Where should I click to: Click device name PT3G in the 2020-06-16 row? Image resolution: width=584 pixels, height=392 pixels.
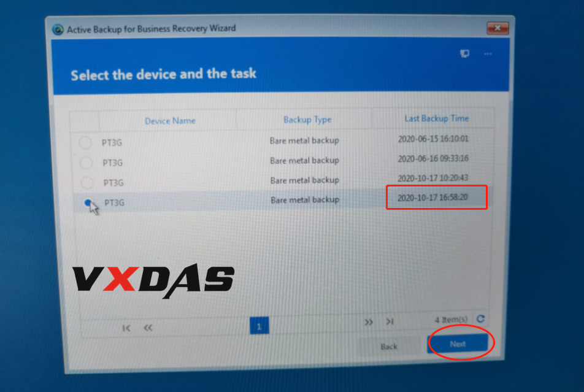112,163
